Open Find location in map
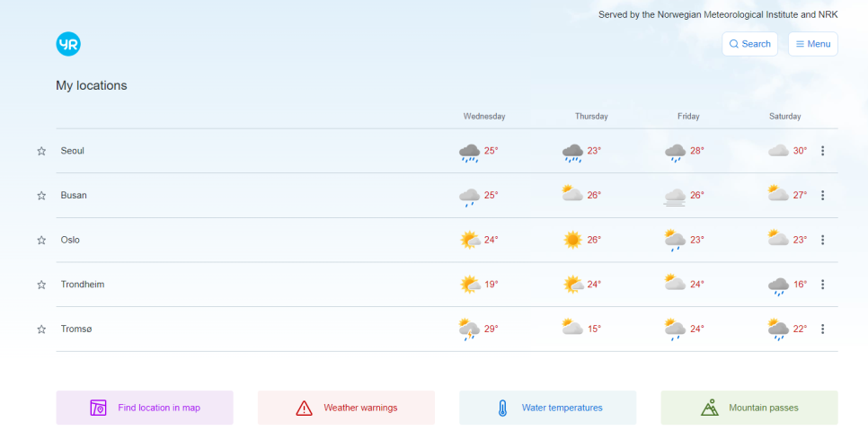The height and width of the screenshot is (448, 868). (145, 408)
